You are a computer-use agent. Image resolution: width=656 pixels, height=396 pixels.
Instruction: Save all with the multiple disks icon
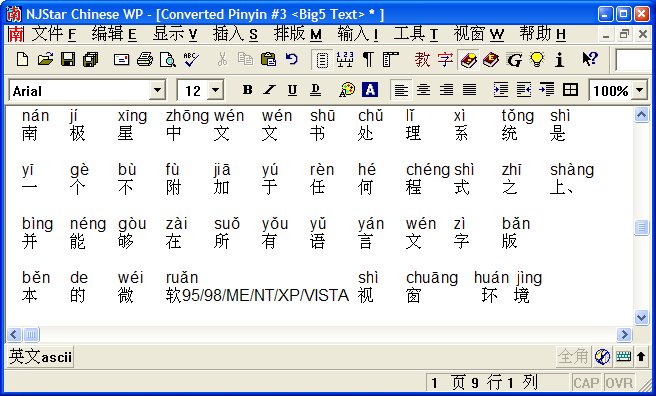(x=90, y=59)
